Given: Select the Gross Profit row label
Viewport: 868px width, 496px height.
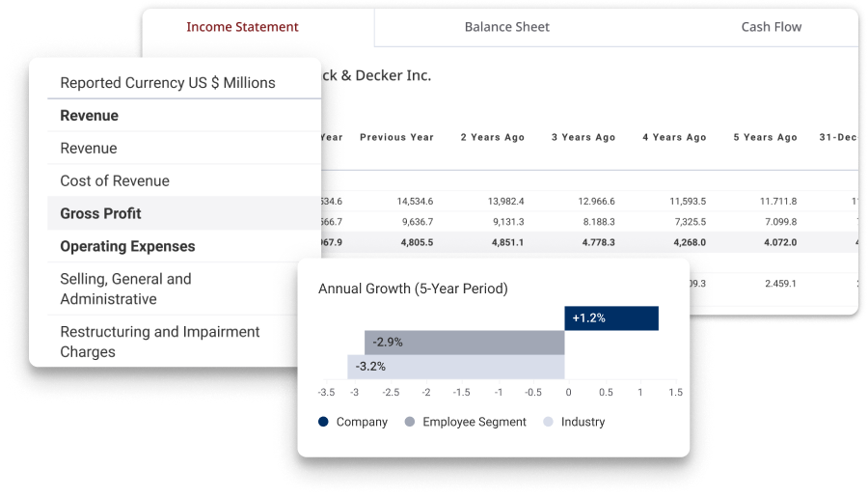Looking at the screenshot, I should point(100,213).
